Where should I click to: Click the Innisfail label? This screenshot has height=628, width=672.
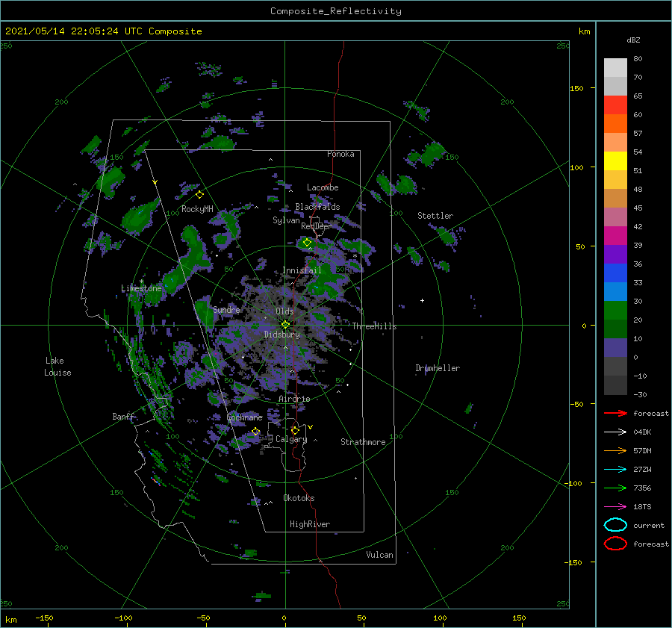pyautogui.click(x=302, y=270)
